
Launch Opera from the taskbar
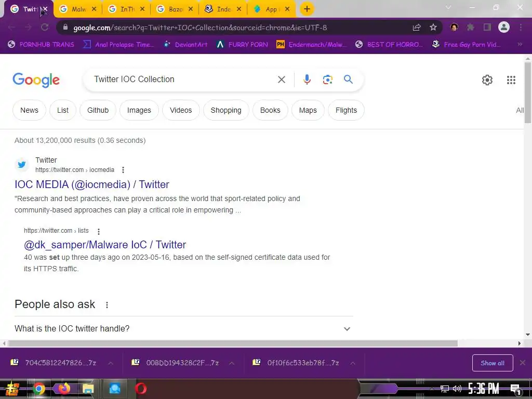pyautogui.click(x=140, y=389)
